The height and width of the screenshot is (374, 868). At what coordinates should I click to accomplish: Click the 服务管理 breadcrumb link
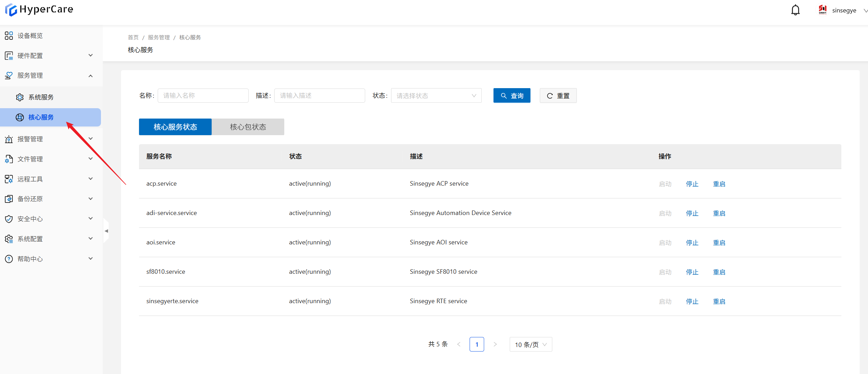point(159,37)
